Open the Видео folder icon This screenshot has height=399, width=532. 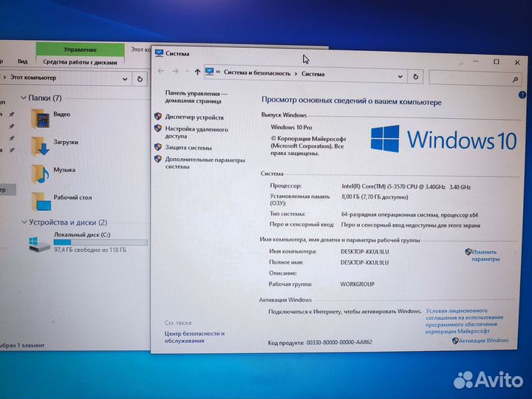coord(40,117)
